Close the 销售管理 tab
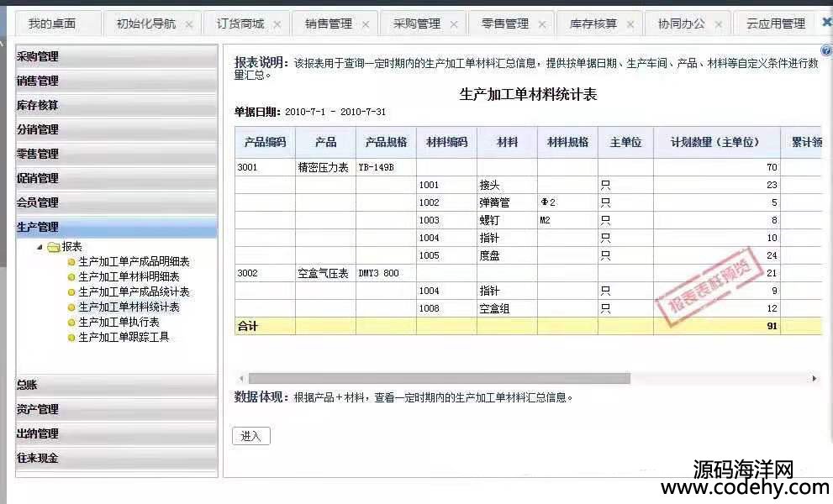This screenshot has height=504, width=833. coord(366,25)
